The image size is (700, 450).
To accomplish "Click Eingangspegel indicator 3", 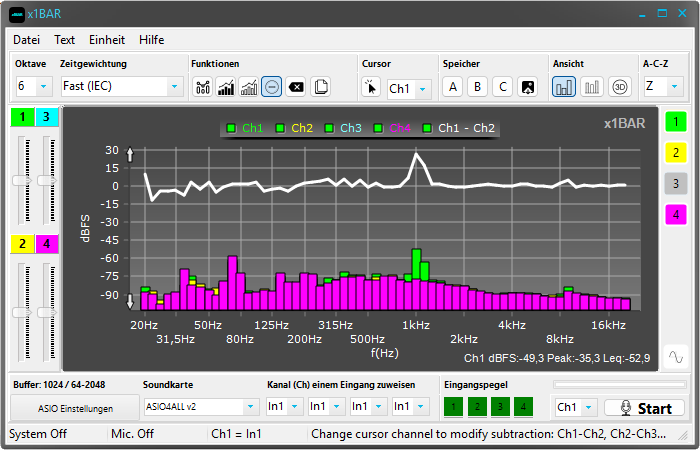I will [500, 407].
